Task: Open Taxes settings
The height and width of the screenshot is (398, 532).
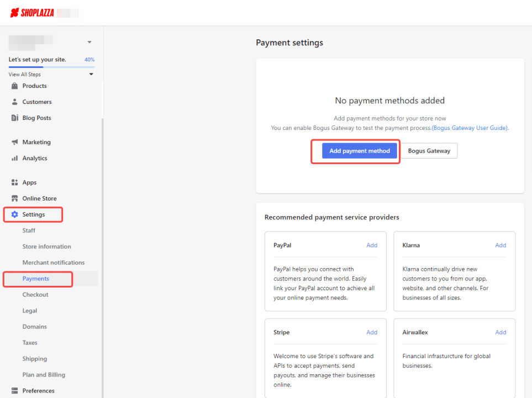Action: coord(30,343)
